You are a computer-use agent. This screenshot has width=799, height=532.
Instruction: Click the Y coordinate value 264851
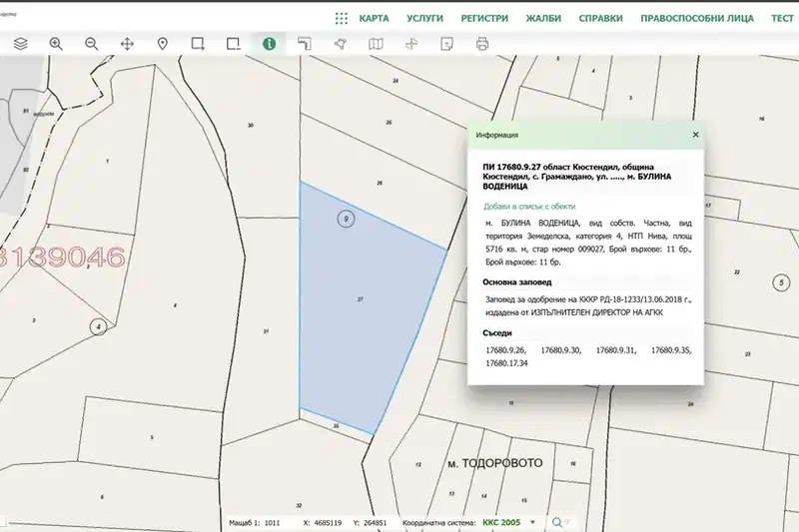376,523
